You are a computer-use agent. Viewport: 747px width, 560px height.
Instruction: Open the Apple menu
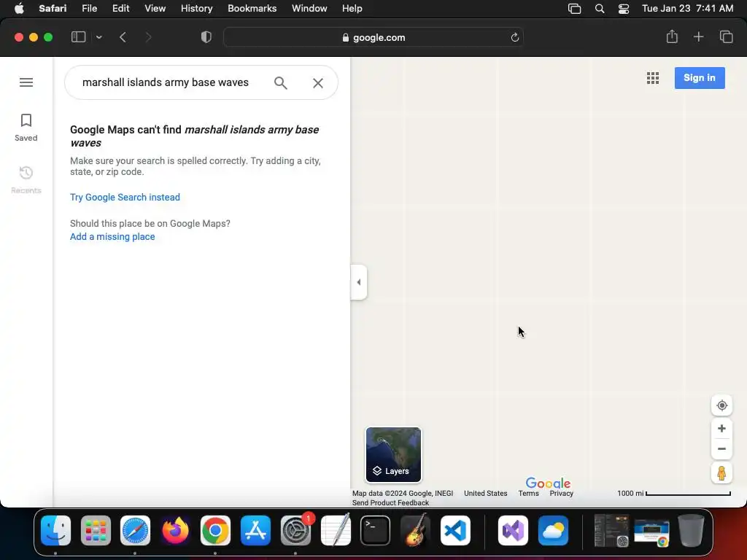[19, 9]
